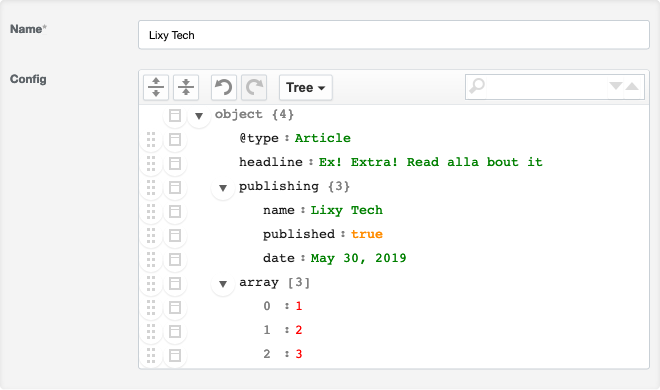Collapse all fields in the JSON editor
Viewport: 660px width, 390px height.
(x=186, y=88)
